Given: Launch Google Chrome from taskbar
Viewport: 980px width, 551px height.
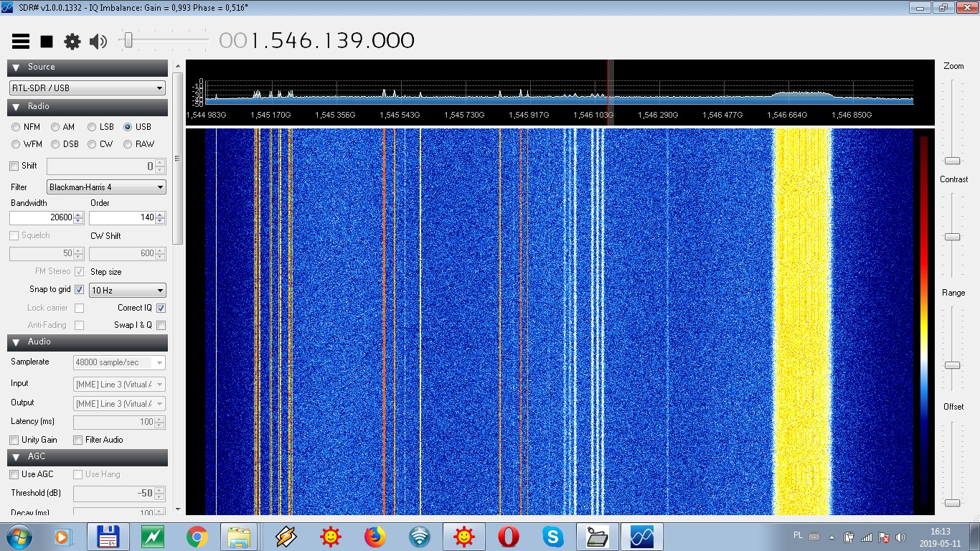Looking at the screenshot, I should (x=197, y=537).
